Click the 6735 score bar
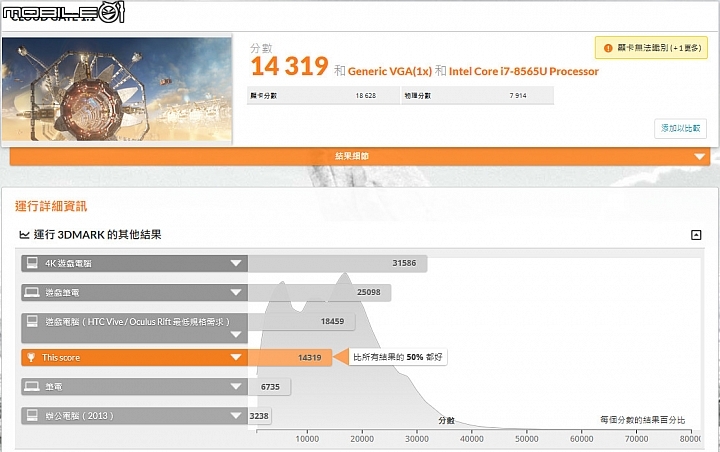 [x=270, y=387]
